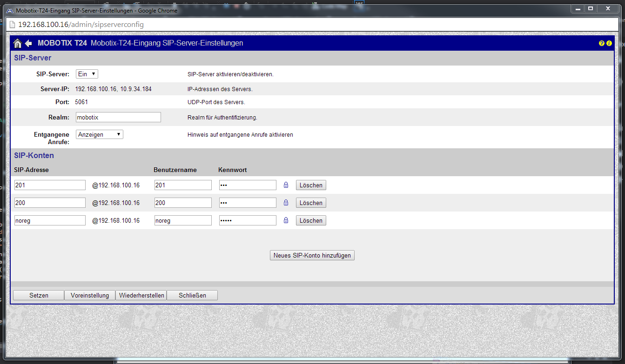Click the Voreinstellung button

point(90,295)
